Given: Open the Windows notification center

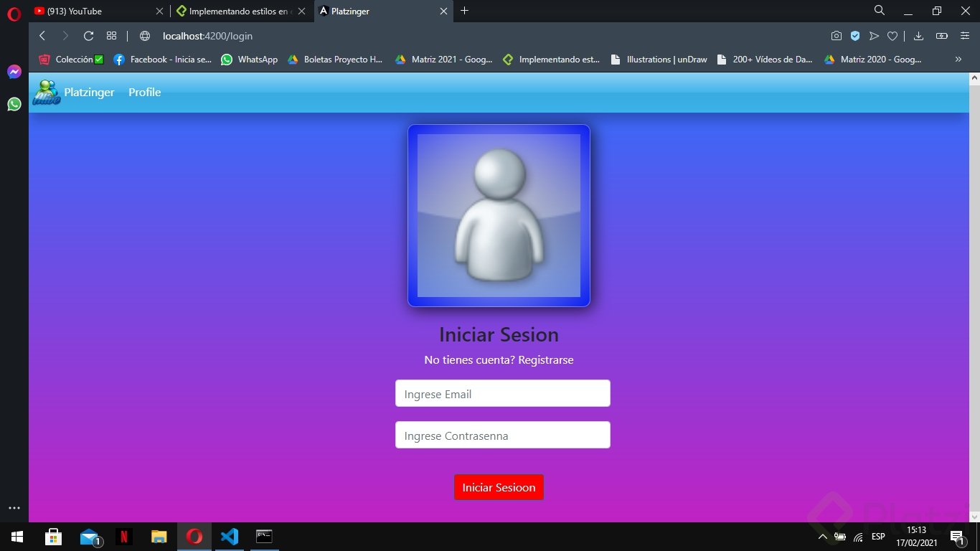Looking at the screenshot, I should 957,537.
